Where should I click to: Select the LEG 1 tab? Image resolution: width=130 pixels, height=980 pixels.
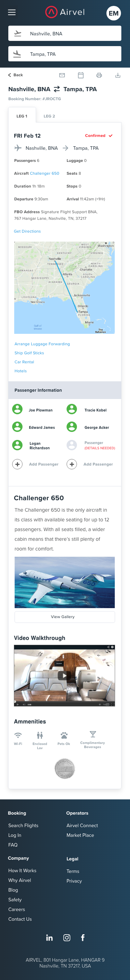22,115
